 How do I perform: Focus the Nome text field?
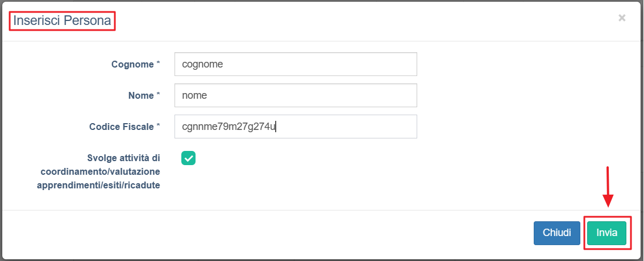(296, 95)
